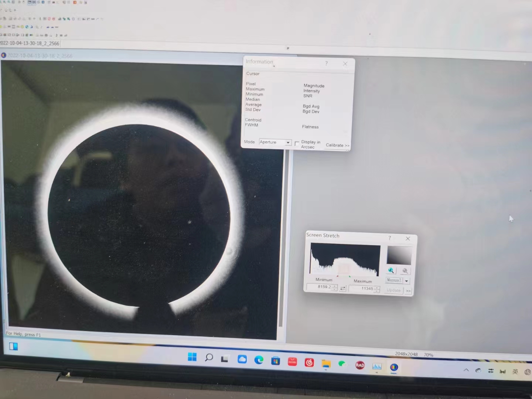532x399 pixels.
Task: Open the Mode dropdown showing Aperture
Action: [288, 143]
